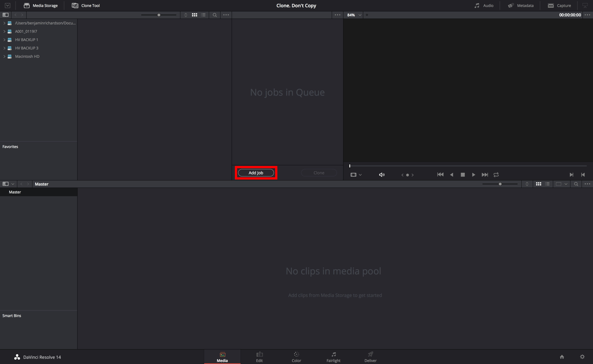Switch to the Edit page

pos(259,357)
